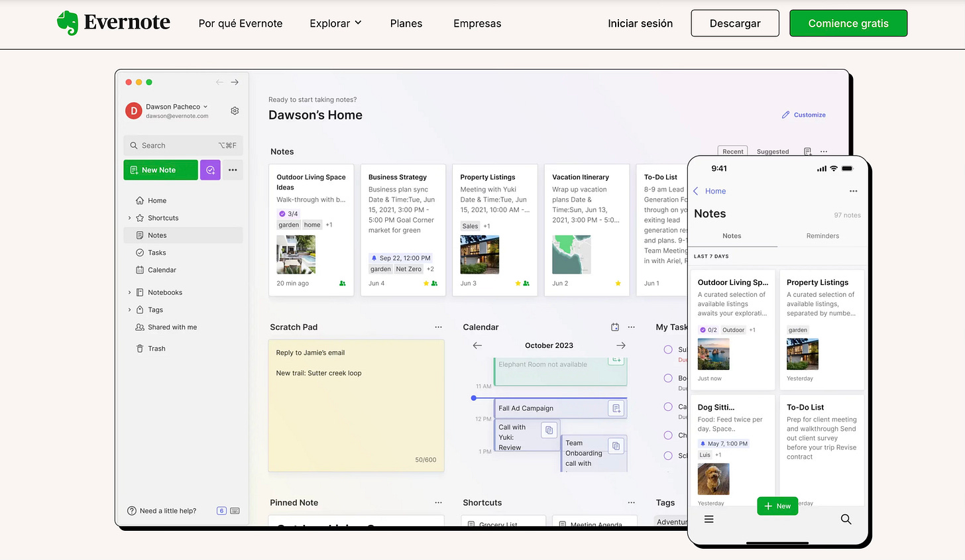Select the phone Reminders tab
This screenshot has height=560, width=965.
coord(823,236)
